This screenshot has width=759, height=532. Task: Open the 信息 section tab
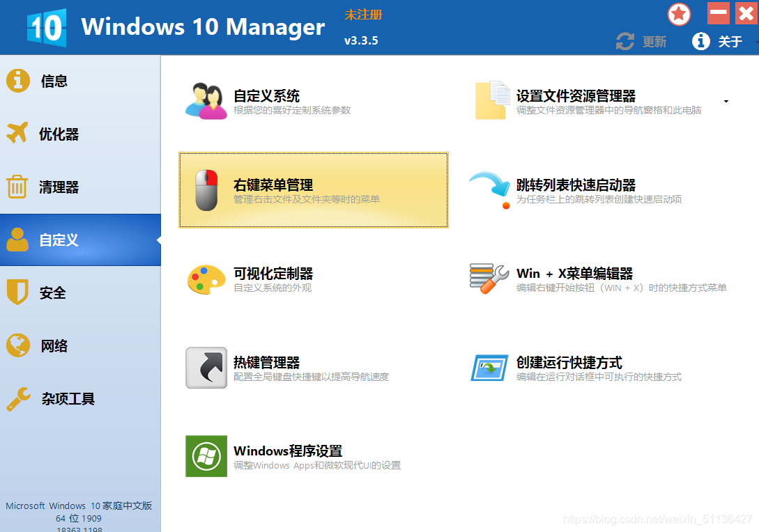(80, 81)
